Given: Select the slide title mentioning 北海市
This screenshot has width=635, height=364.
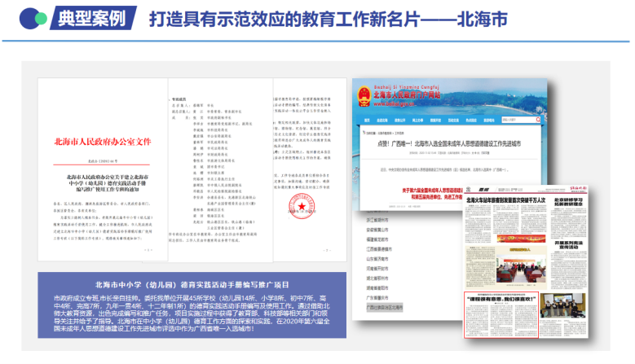Looking at the screenshot, I should [x=328, y=19].
